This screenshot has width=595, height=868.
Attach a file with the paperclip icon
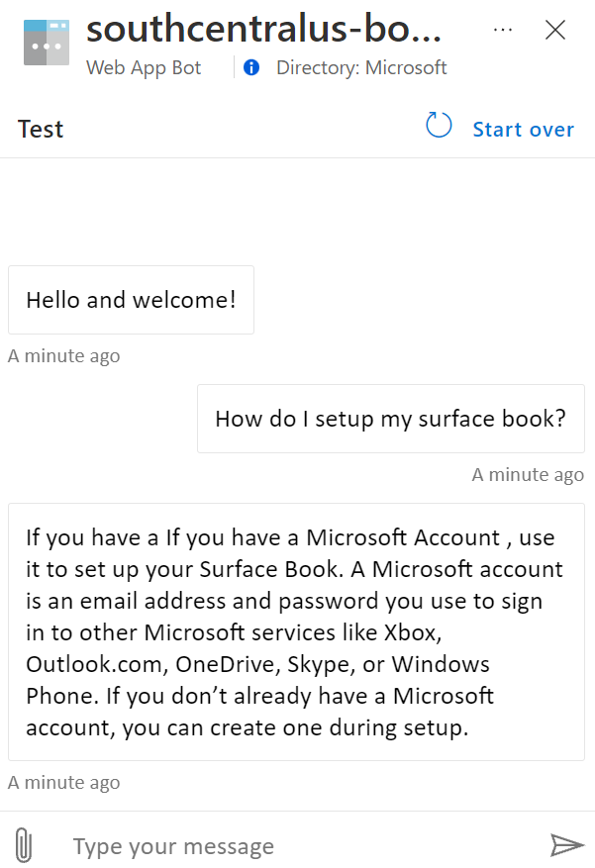[x=25, y=844]
